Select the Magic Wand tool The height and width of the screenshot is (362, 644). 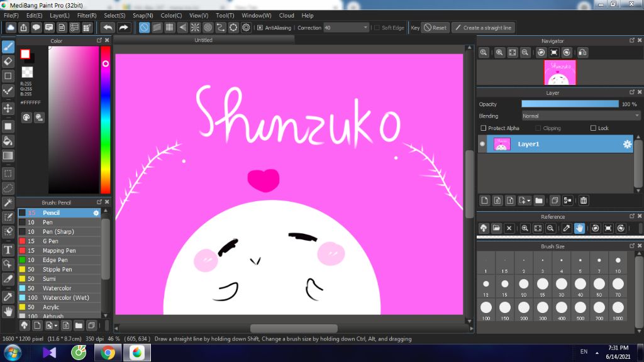(8, 203)
